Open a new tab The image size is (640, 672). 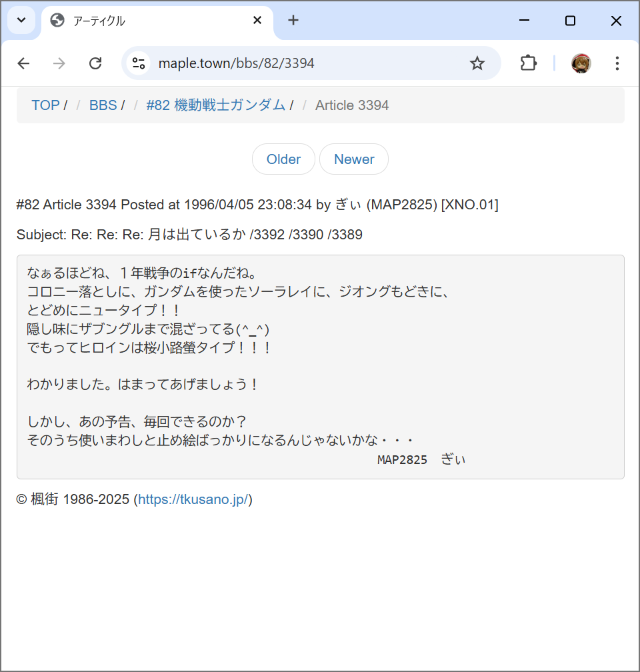(293, 21)
